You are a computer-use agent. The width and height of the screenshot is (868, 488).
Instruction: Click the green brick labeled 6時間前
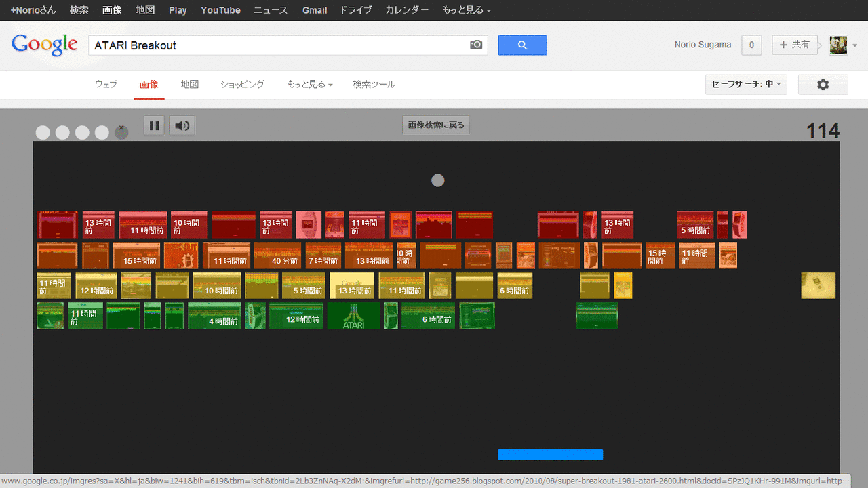pyautogui.click(x=428, y=316)
